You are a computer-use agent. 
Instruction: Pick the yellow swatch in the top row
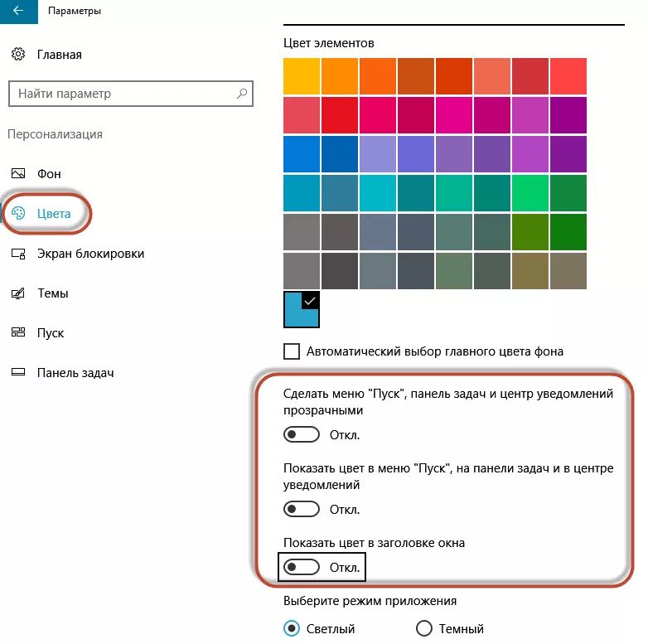302,76
